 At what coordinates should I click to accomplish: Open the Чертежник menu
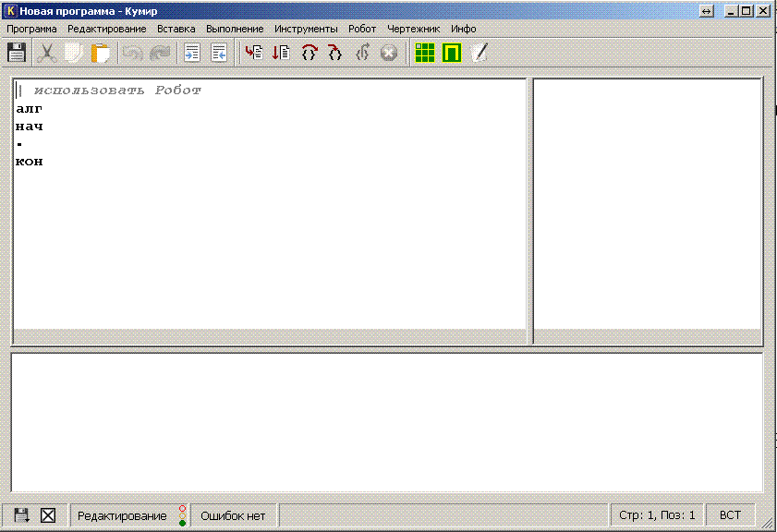(x=414, y=29)
